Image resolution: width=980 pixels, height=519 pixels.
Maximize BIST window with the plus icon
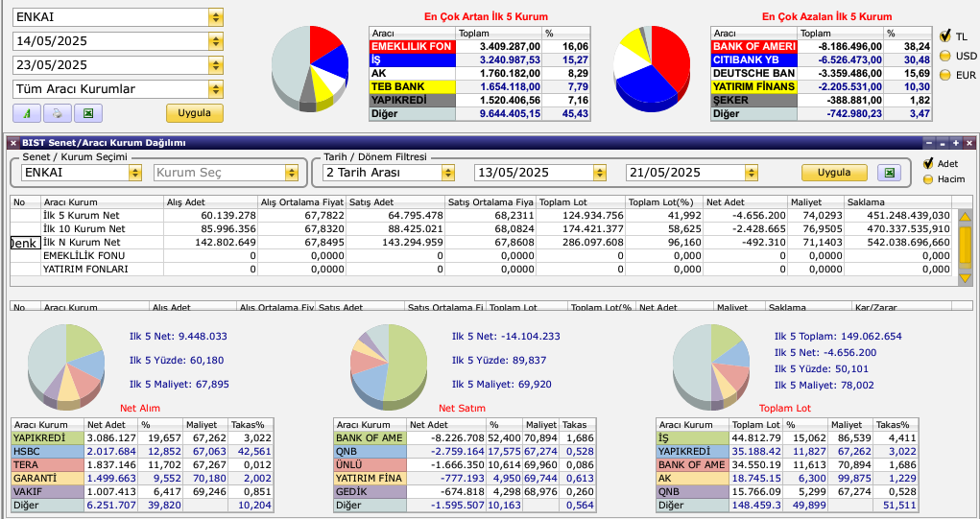pyautogui.click(x=956, y=143)
